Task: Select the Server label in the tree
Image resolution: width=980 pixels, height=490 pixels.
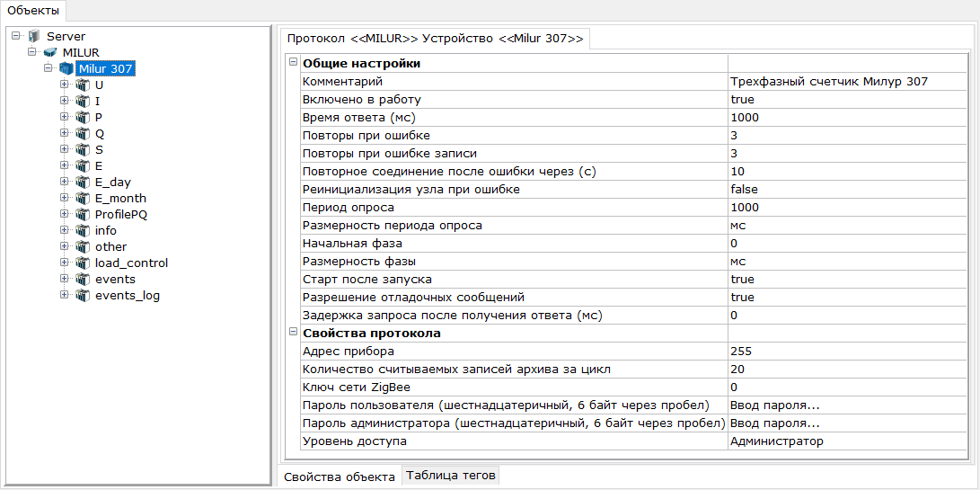Action: click(66, 36)
